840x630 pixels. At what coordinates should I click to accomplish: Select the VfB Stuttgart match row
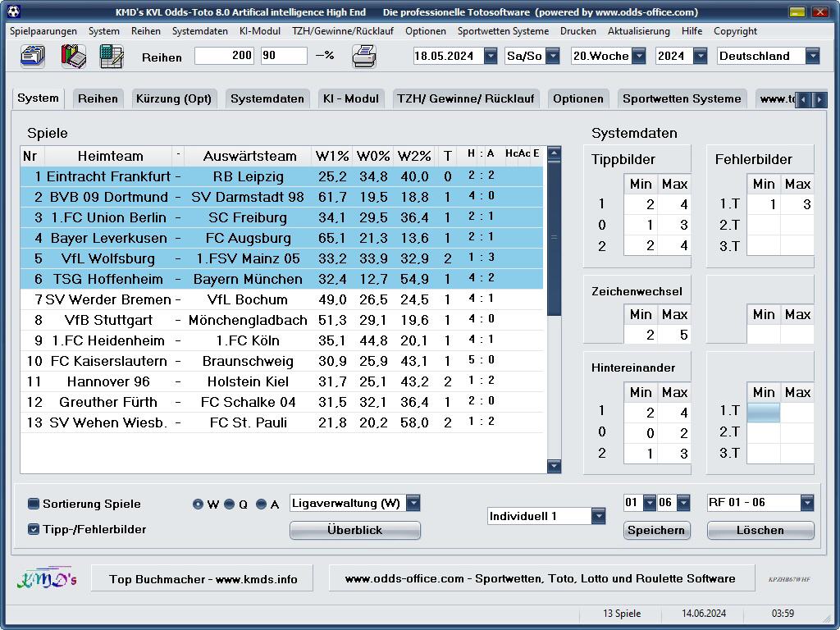[282, 320]
